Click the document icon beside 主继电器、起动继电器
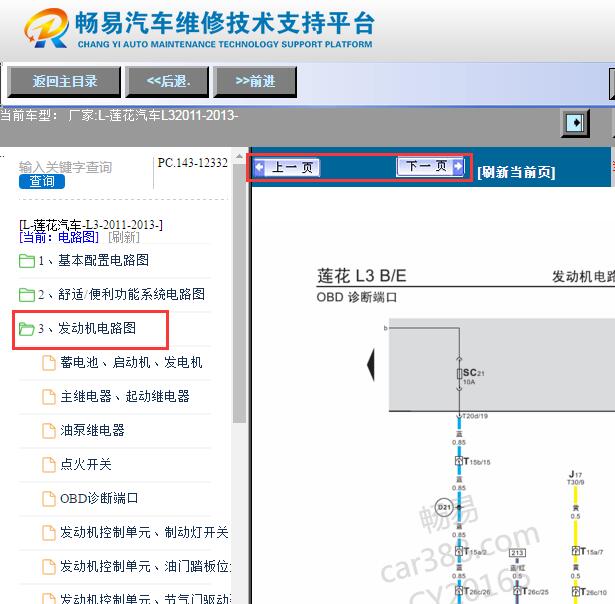The image size is (615, 604). coord(49,397)
